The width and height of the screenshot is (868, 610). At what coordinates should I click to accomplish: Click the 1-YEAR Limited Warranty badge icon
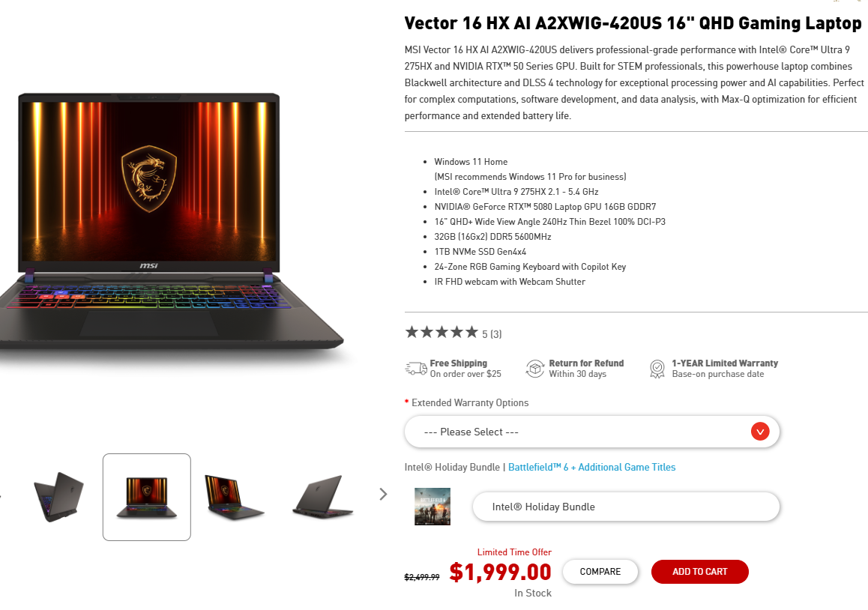[x=657, y=369]
